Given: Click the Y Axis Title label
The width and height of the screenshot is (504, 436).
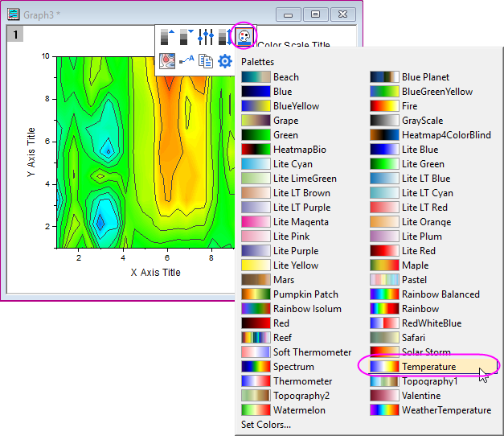Looking at the screenshot, I should (31, 152).
